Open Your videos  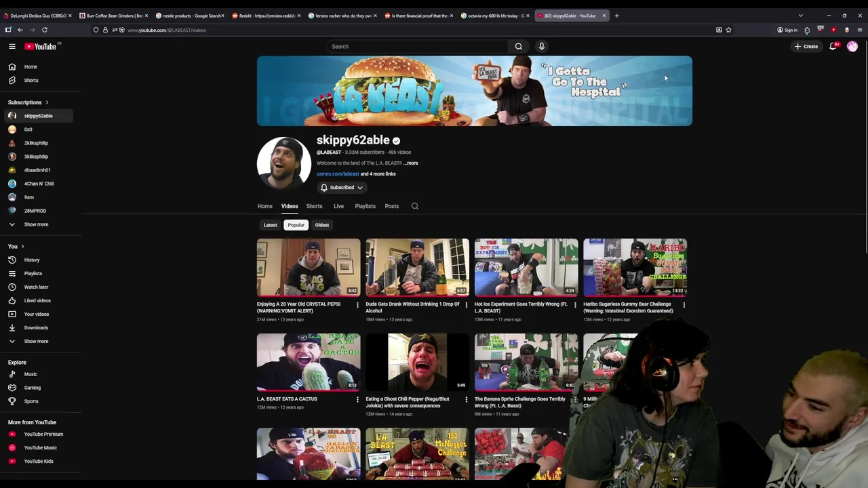pos(37,314)
